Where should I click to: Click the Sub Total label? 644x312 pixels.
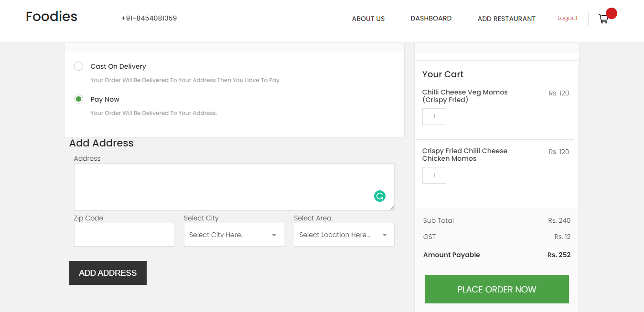pos(439,220)
